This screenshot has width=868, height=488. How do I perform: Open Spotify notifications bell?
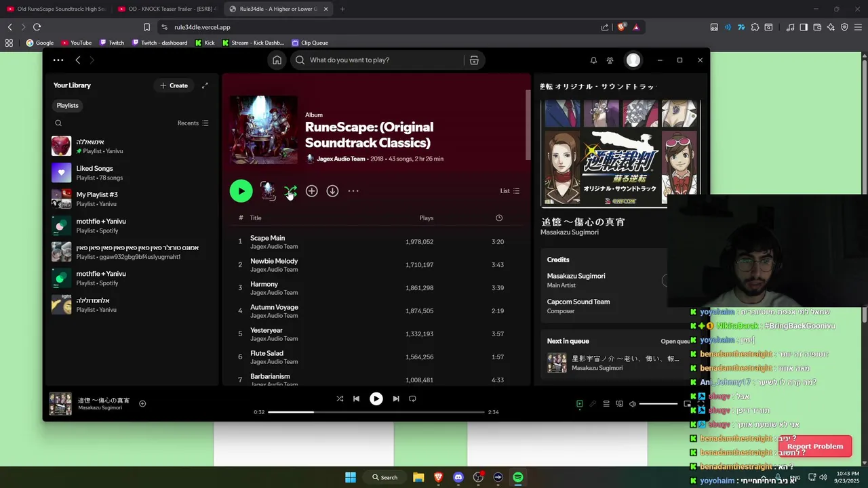(593, 60)
